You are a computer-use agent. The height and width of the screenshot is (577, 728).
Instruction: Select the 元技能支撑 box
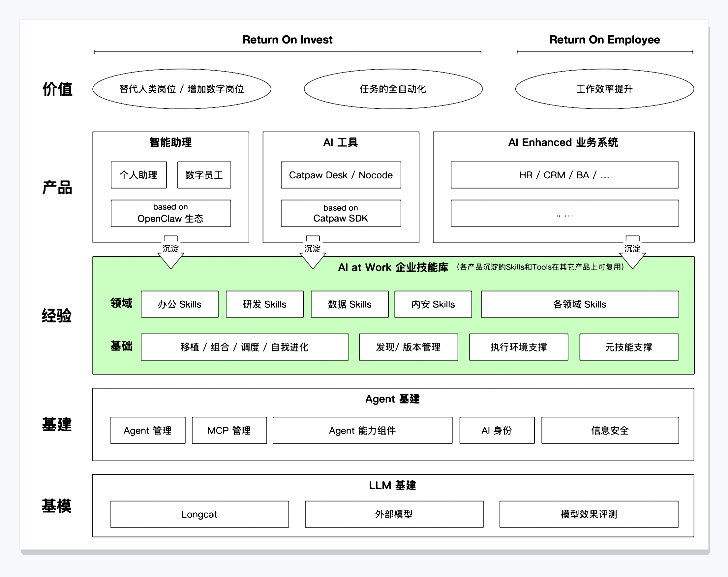tap(629, 347)
